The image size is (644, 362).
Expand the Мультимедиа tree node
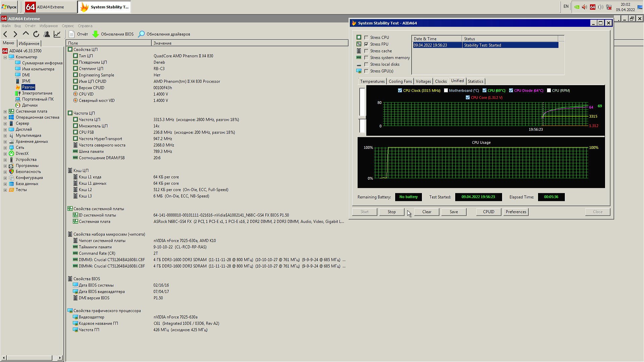(5, 136)
